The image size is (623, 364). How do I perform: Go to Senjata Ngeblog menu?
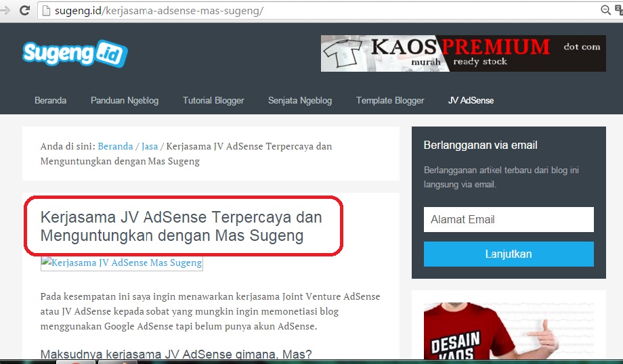[x=300, y=100]
